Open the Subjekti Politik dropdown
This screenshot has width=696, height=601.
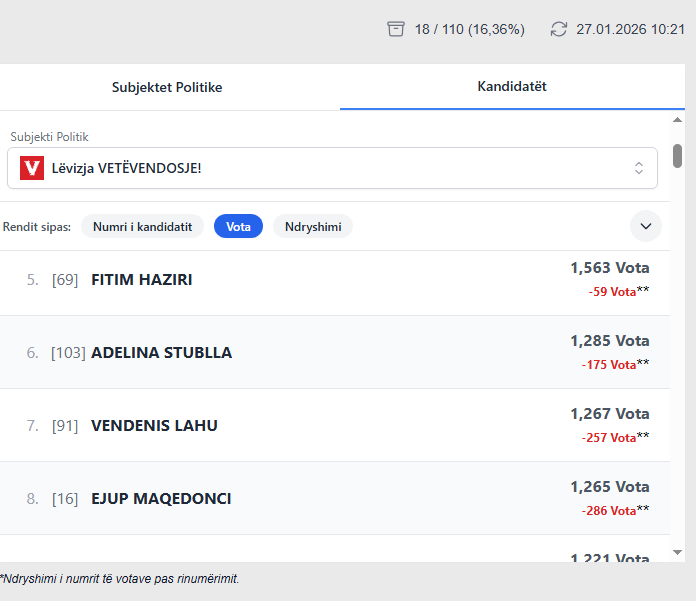[x=332, y=168]
